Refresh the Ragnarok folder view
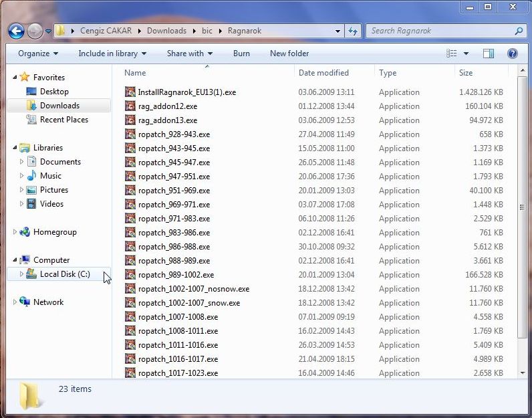The width and height of the screenshot is (532, 418). tap(353, 31)
